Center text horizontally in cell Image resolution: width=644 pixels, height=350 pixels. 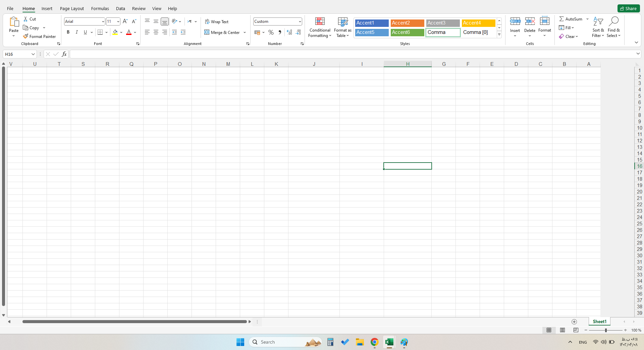(x=156, y=32)
